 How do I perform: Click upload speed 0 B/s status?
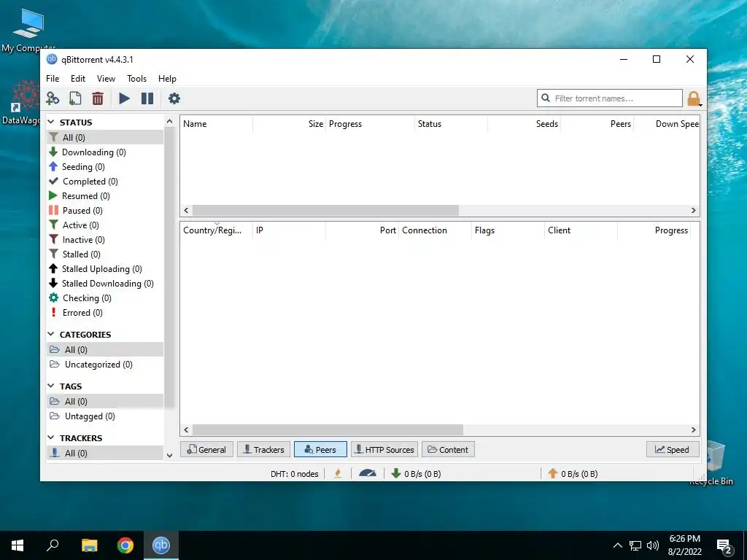(x=573, y=474)
